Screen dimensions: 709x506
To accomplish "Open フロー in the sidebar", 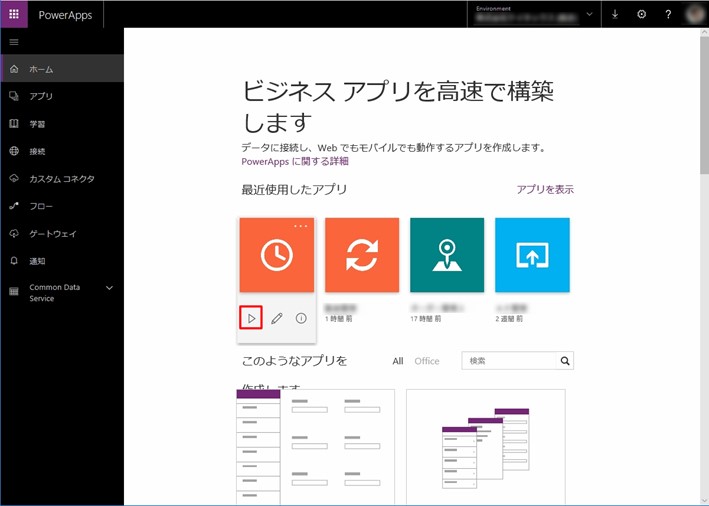I will 62,206.
